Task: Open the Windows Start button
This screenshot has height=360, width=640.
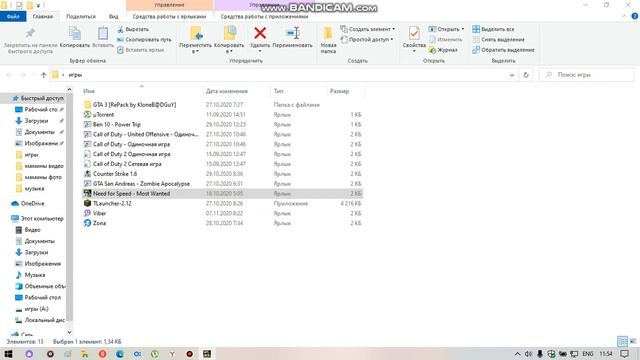Action: pos(8,353)
